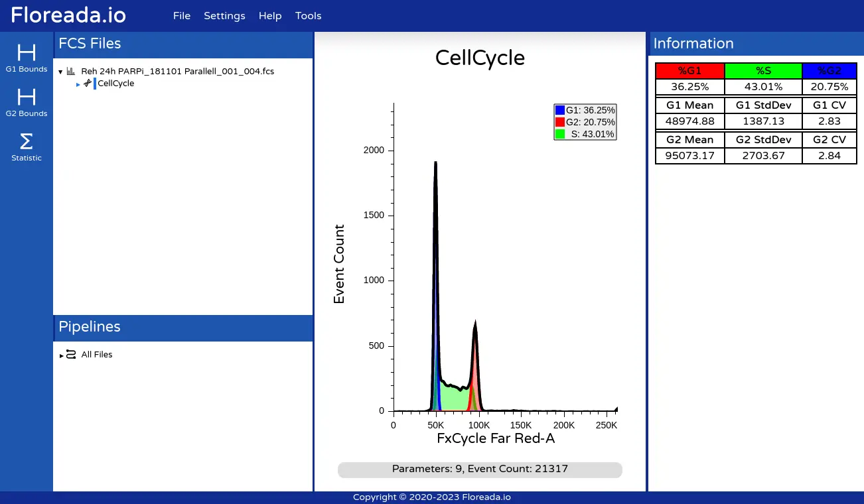Image resolution: width=864 pixels, height=504 pixels.
Task: Click the blue G1 legend swatch
Action: (560, 110)
